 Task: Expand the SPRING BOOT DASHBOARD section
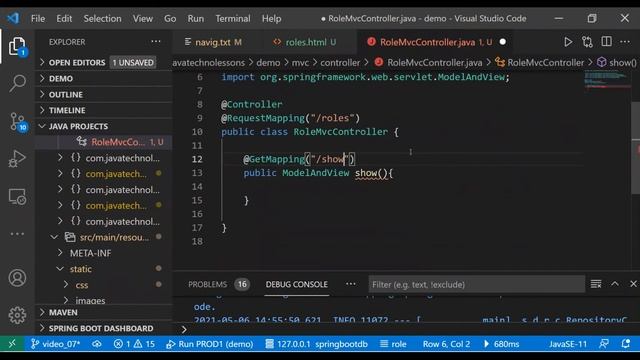tap(104, 328)
